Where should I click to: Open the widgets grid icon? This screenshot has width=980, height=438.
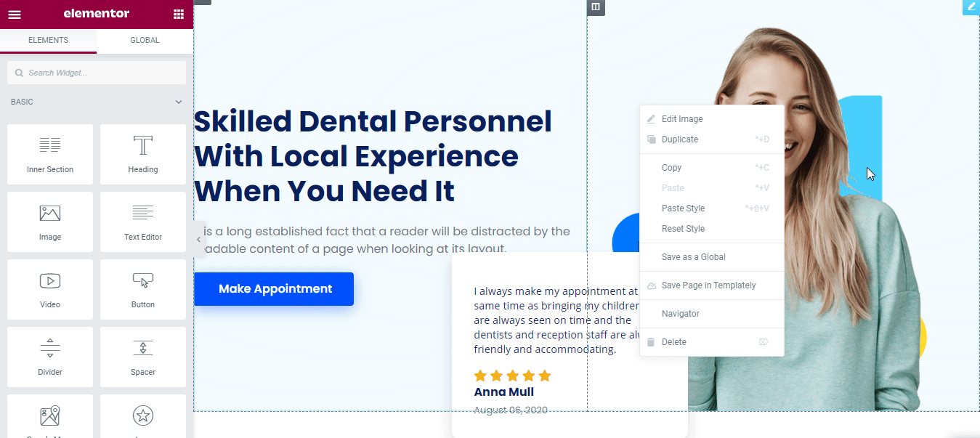(179, 14)
